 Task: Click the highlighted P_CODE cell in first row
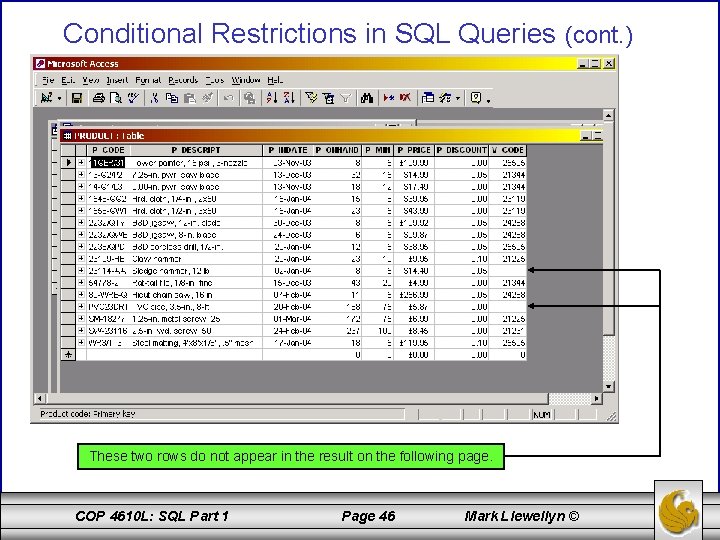pos(107,163)
